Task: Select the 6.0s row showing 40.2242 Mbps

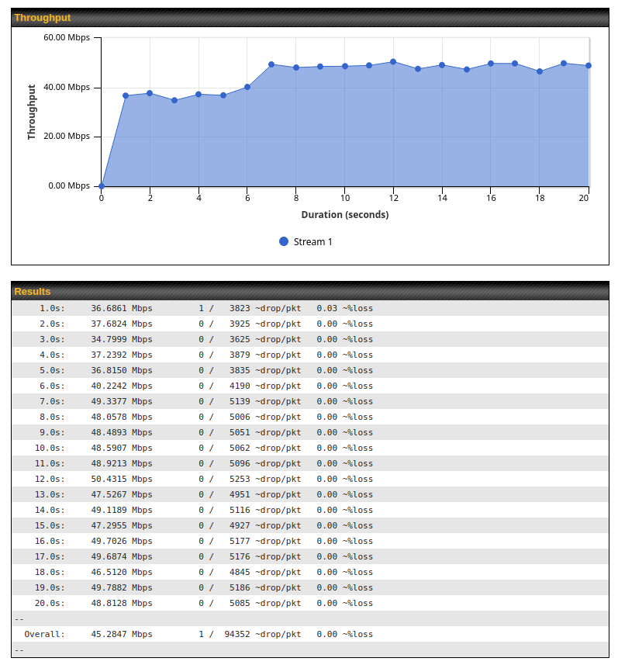Action: 309,386
